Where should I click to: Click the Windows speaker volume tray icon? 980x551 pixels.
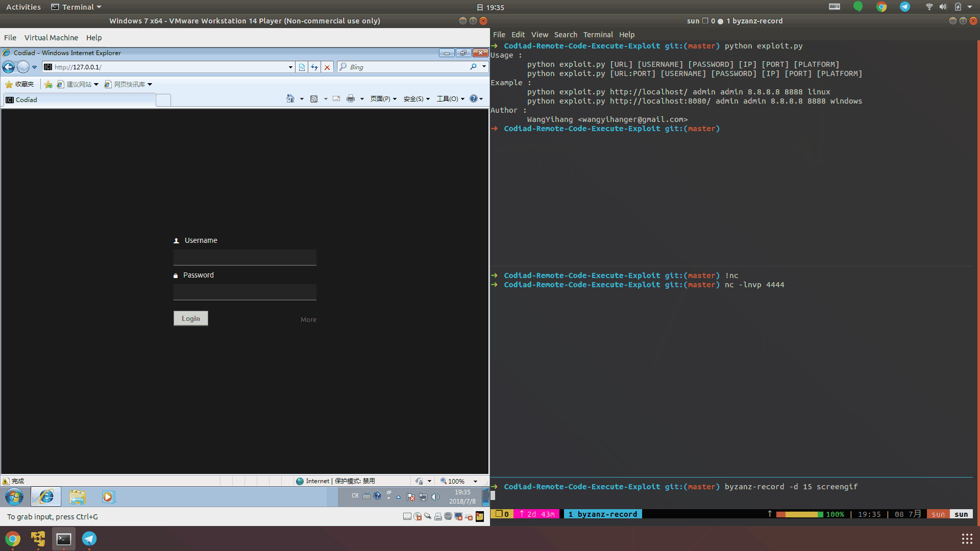coord(435,497)
